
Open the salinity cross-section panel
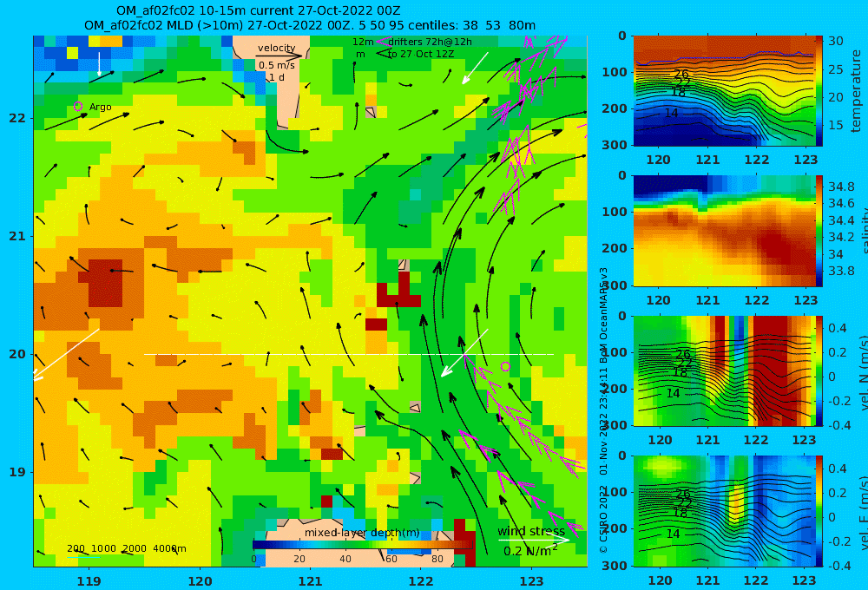pos(724,231)
